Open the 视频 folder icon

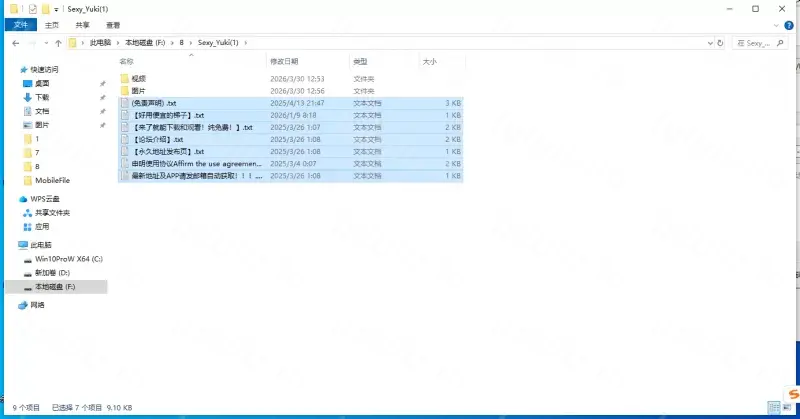(124, 78)
